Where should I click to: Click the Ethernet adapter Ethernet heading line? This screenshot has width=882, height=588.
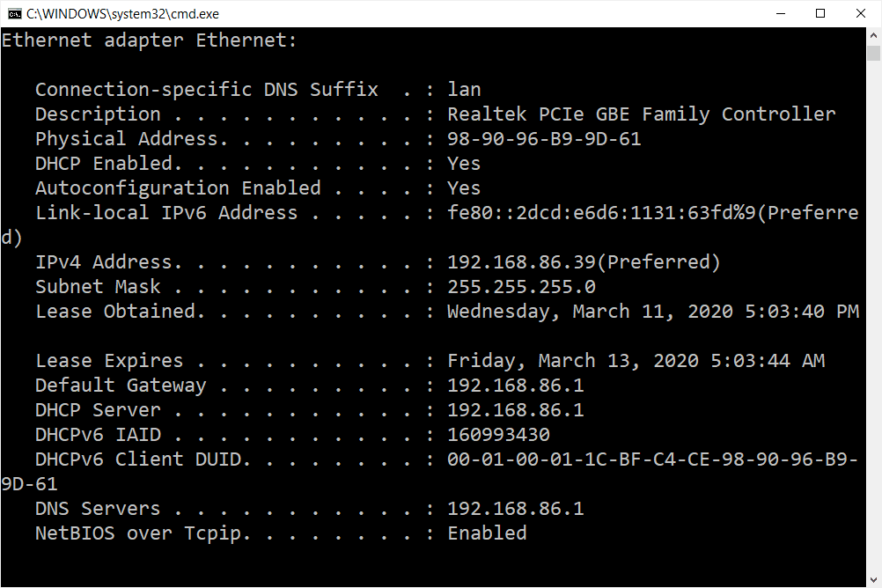149,40
